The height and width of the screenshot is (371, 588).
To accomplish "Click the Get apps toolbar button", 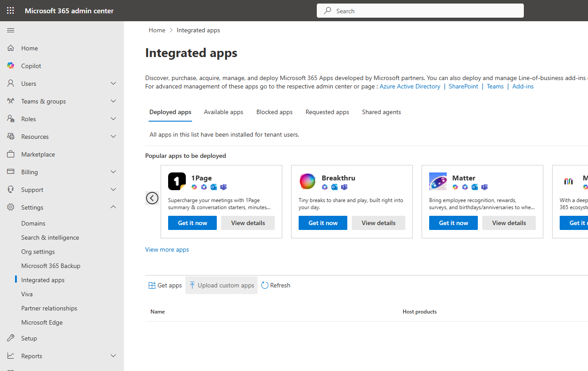I will pos(165,285).
